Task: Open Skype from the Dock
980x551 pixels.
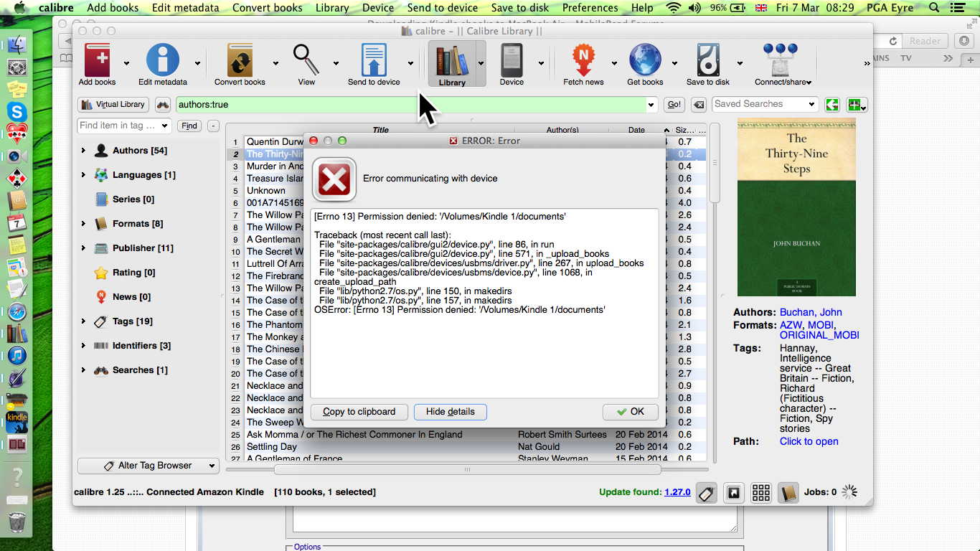Action: coord(17,111)
